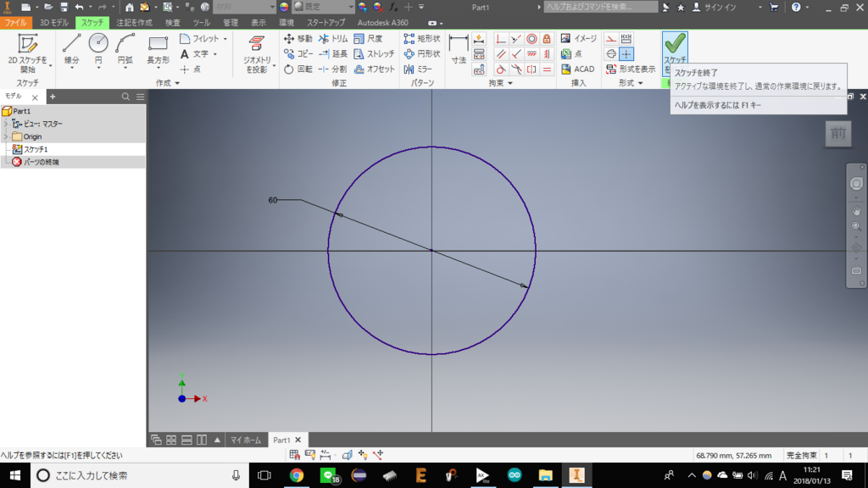Viewport: 868px width, 488px height.
Task: Switch to the 管理 ribbon tab
Action: pyautogui.click(x=231, y=23)
